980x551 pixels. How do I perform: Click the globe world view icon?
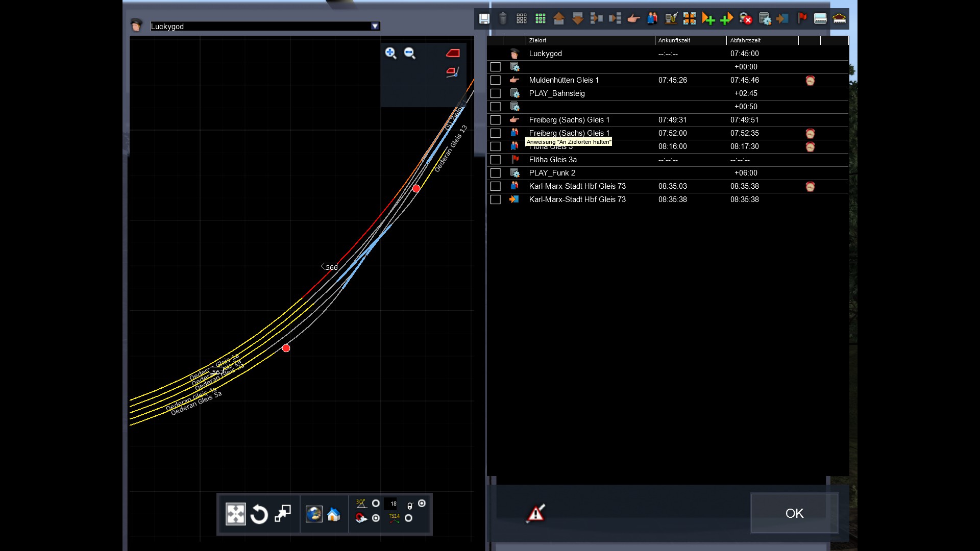pyautogui.click(x=314, y=514)
